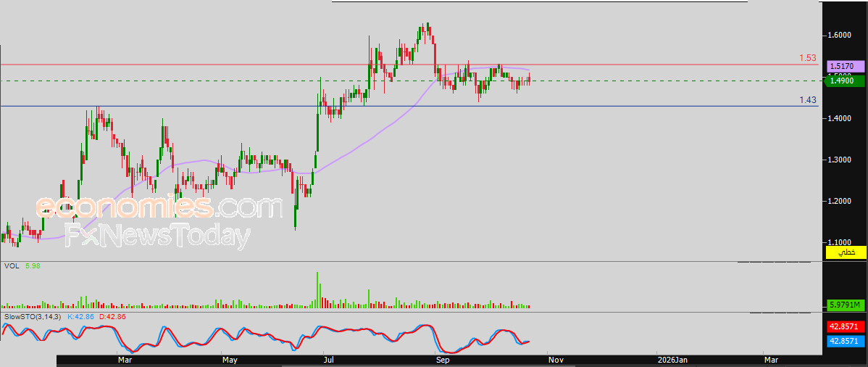
Task: Click the purple 1.5170 price tag
Action: tap(846, 66)
